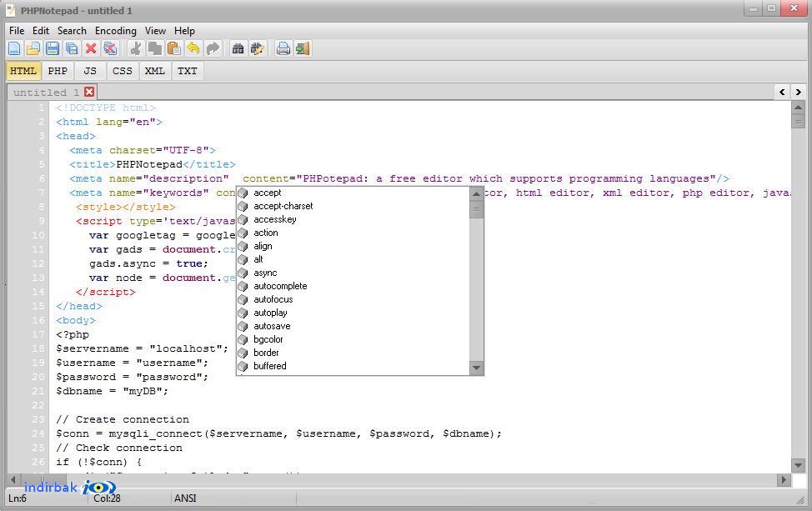The height and width of the screenshot is (511, 812).
Task: Print the document via printer icon
Action: 283,48
